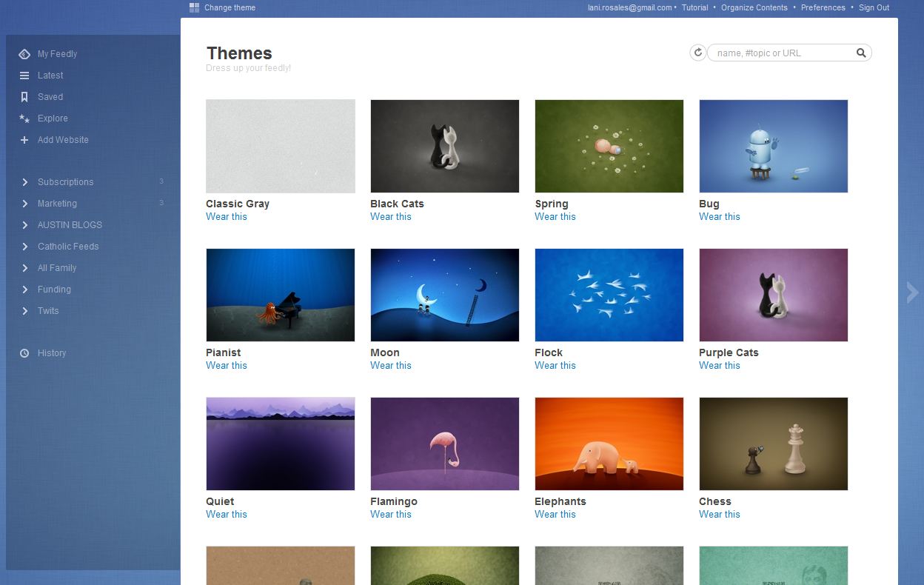Expand the Catholic Feeds category

(25, 247)
